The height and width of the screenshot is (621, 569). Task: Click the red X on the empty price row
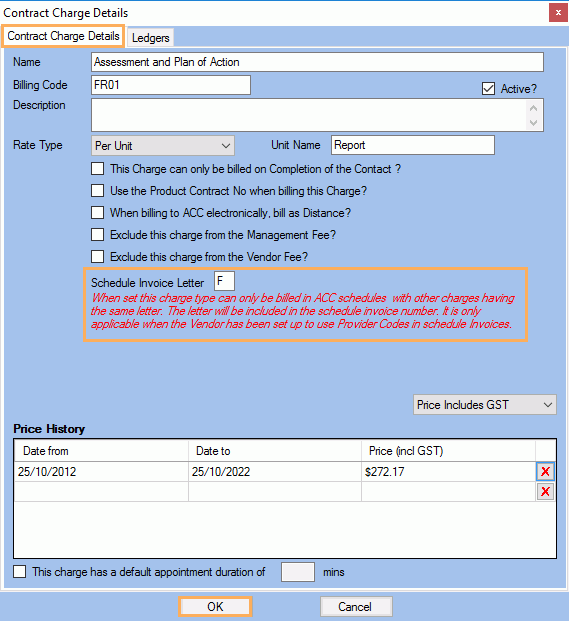(x=545, y=491)
